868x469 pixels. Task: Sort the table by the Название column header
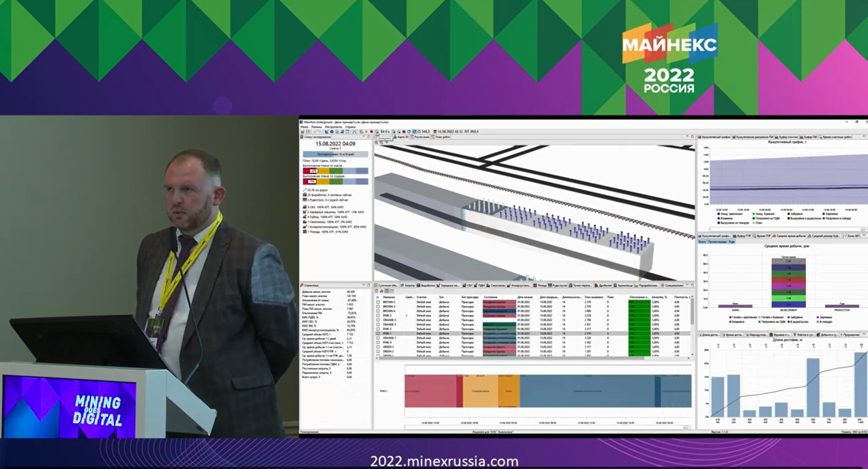tap(389, 297)
